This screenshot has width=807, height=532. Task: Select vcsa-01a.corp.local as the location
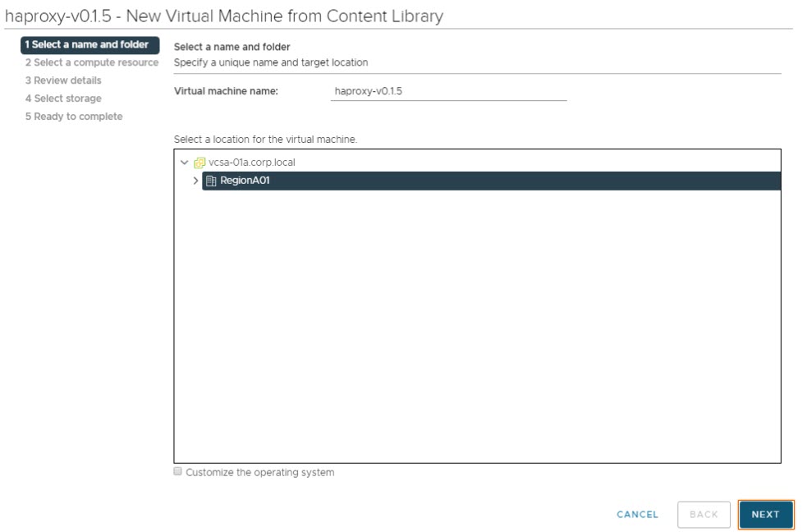251,163
